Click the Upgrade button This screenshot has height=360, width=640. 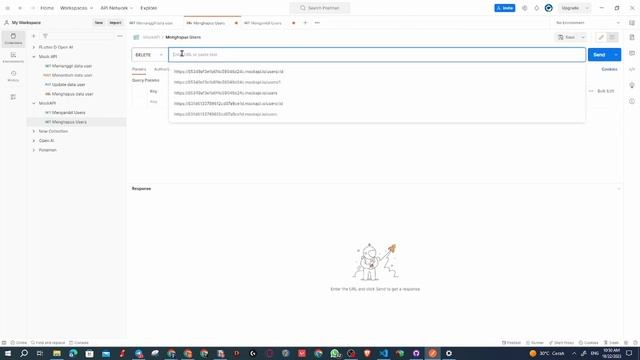pos(570,8)
